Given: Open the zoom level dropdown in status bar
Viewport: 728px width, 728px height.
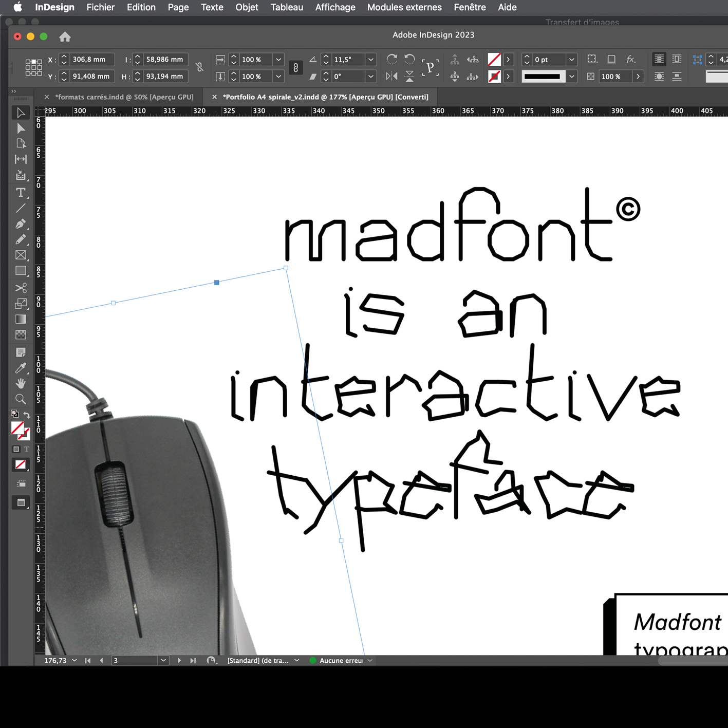Looking at the screenshot, I should point(74,661).
